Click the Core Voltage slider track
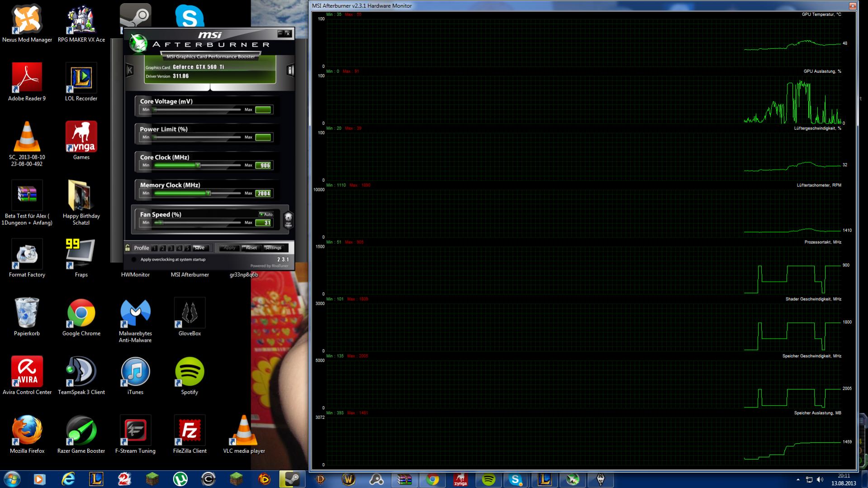Viewport: 868px width, 488px height. (198, 109)
